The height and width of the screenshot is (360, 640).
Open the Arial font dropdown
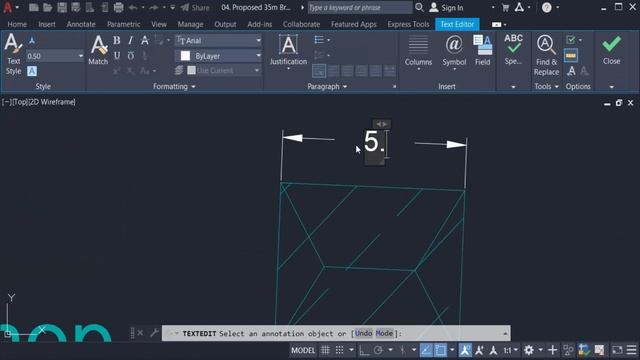tap(258, 40)
